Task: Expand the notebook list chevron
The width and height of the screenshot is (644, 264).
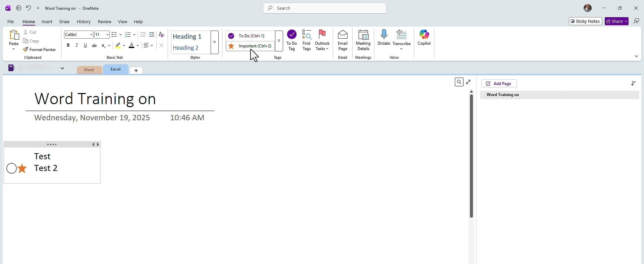Action: 62,68
